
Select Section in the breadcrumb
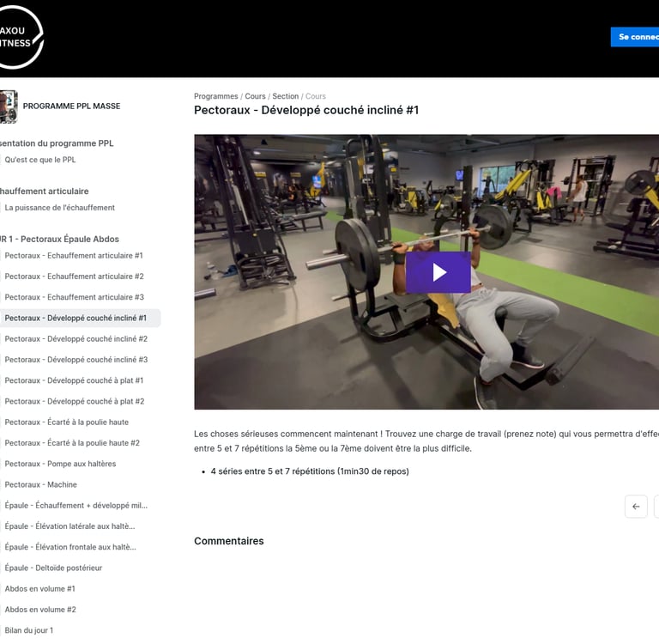click(286, 96)
